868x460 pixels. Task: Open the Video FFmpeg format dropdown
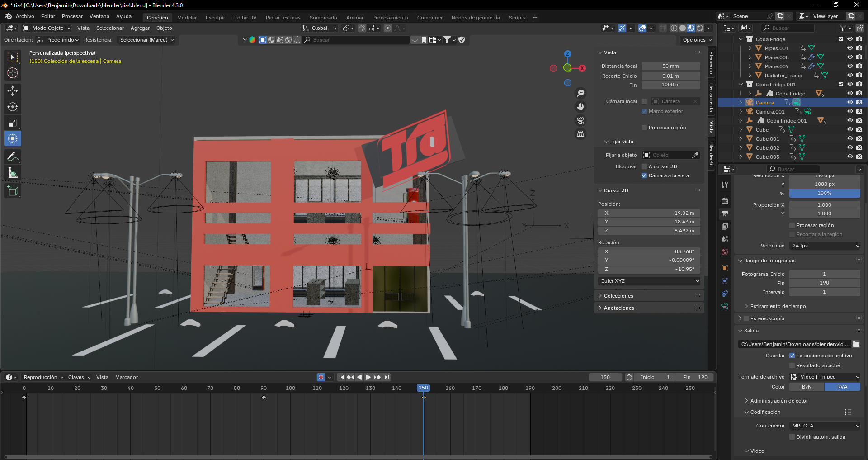[825, 377]
